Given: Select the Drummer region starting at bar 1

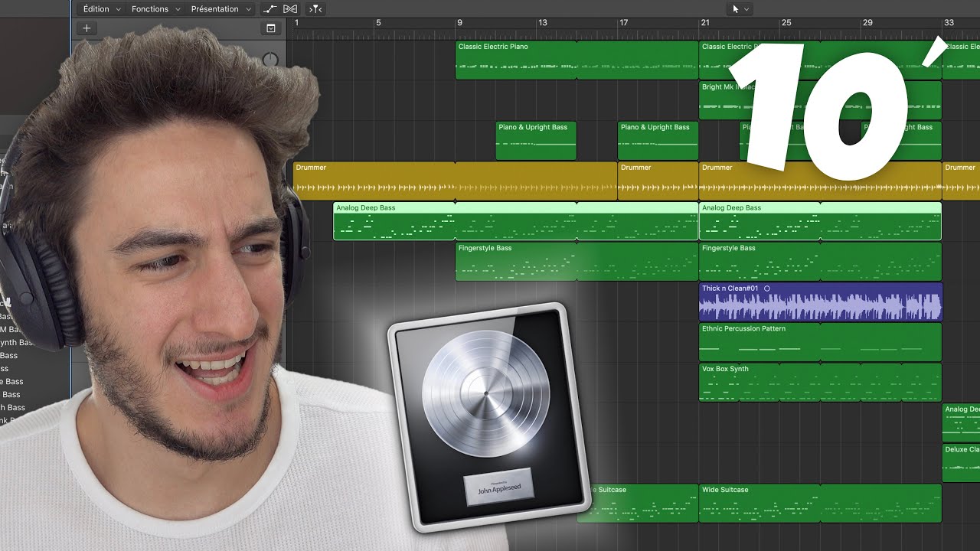Looking at the screenshot, I should pyautogui.click(x=455, y=181).
